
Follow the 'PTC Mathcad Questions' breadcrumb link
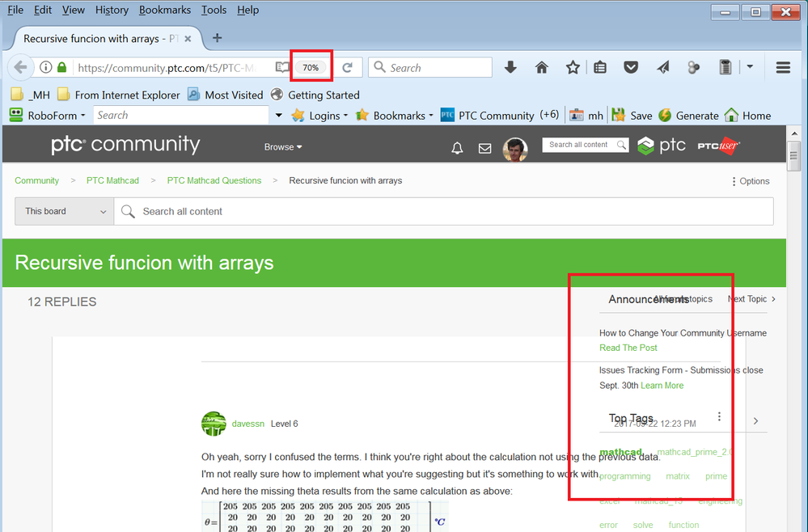tap(214, 180)
